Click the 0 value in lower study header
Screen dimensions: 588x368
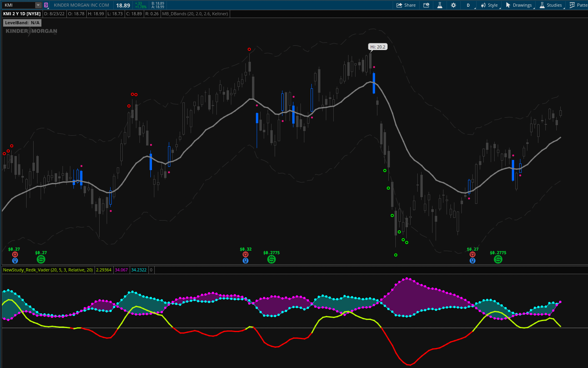click(151, 270)
